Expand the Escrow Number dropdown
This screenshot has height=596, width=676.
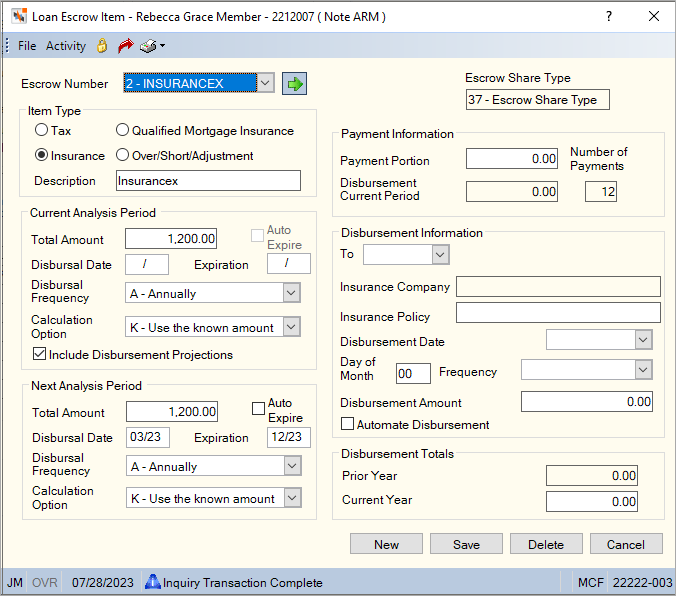(x=266, y=83)
